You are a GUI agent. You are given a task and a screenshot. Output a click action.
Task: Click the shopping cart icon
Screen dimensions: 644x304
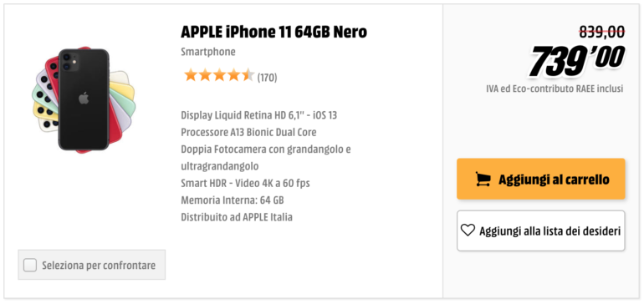click(x=483, y=179)
